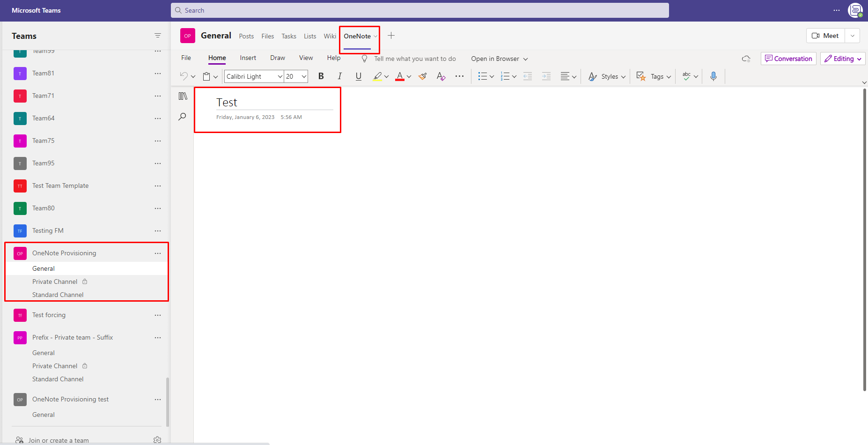Open the Editing mode dropdown
The height and width of the screenshot is (445, 868).
(843, 59)
